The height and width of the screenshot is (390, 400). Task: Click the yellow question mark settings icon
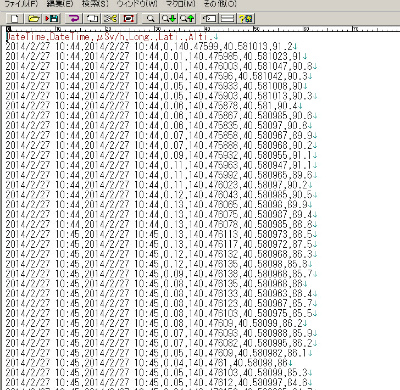[x=246, y=18]
